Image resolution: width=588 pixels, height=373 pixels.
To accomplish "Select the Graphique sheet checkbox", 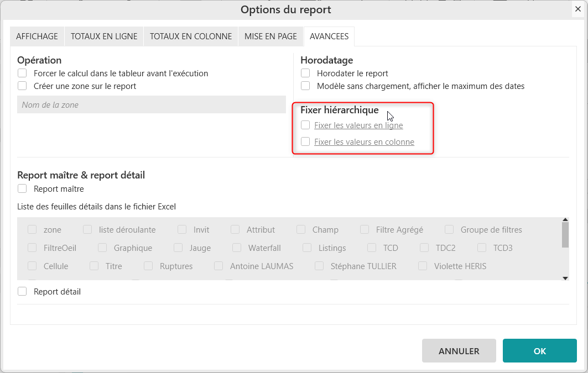I will click(x=102, y=248).
